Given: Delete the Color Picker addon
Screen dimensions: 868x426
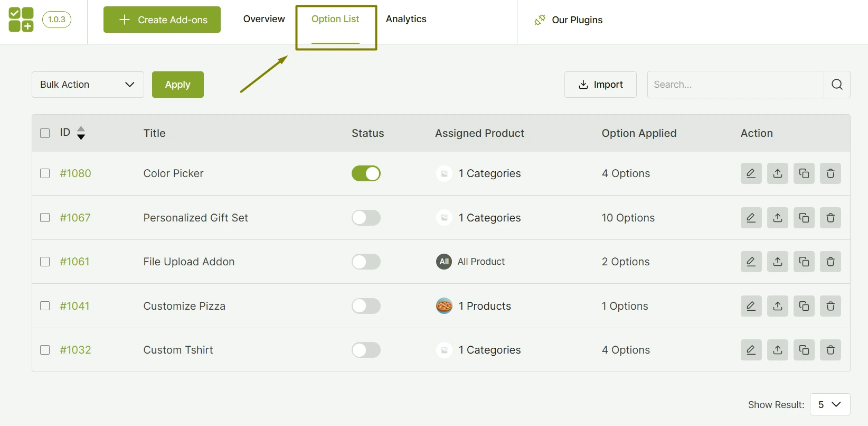Looking at the screenshot, I should pyautogui.click(x=830, y=173).
